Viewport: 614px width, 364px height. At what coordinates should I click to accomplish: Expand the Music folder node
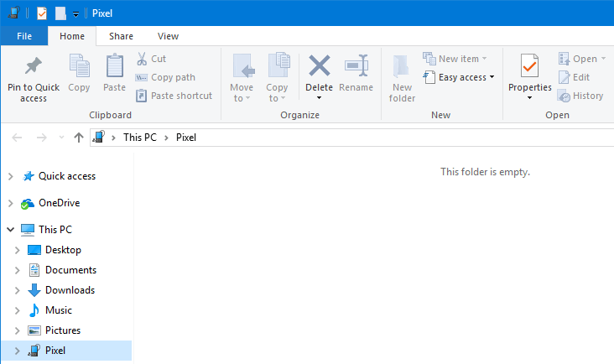click(18, 310)
